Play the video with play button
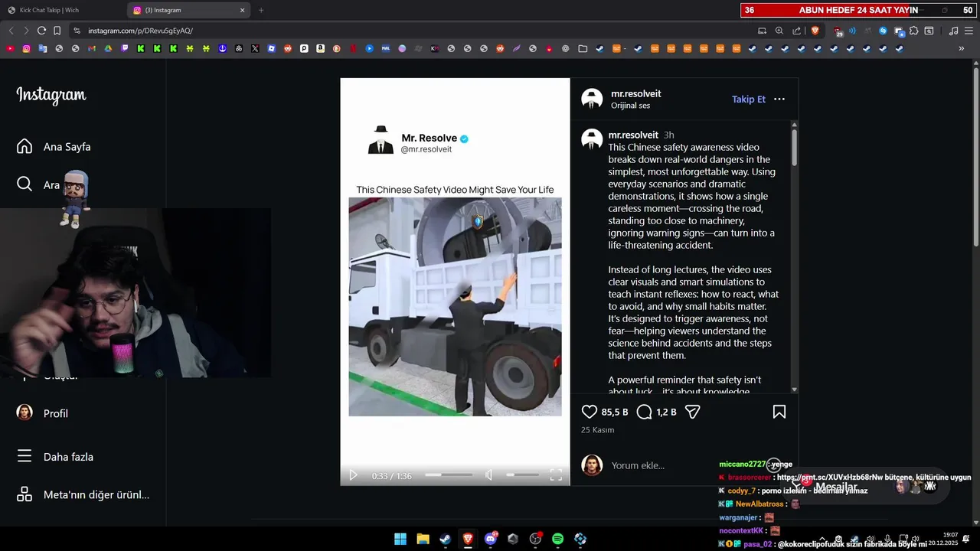Image resolution: width=980 pixels, height=551 pixels. pos(353,475)
